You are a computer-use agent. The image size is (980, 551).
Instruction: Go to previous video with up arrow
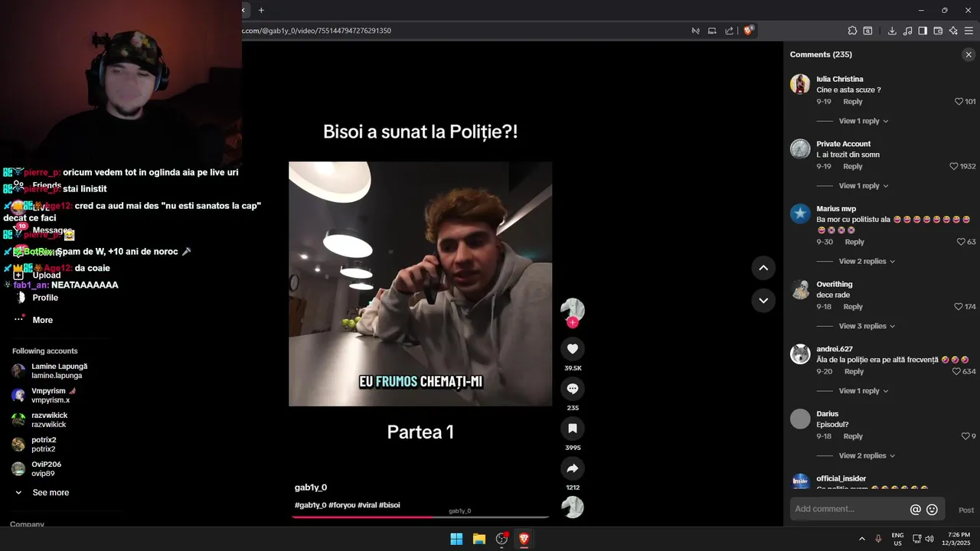click(x=763, y=267)
